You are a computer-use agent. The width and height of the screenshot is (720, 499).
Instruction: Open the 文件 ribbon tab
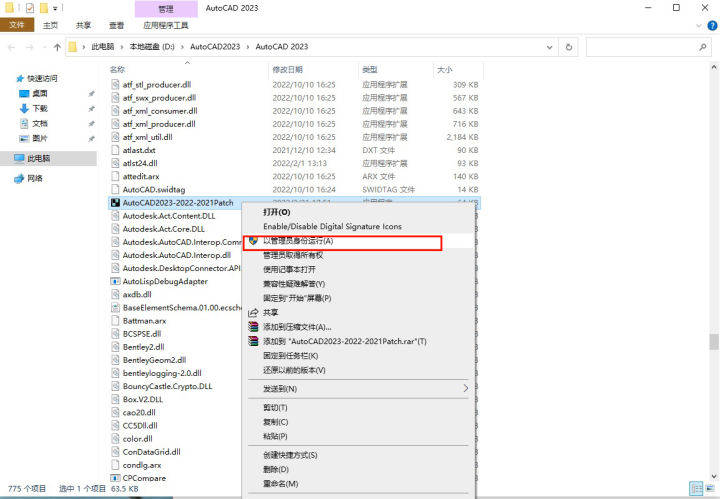17,25
